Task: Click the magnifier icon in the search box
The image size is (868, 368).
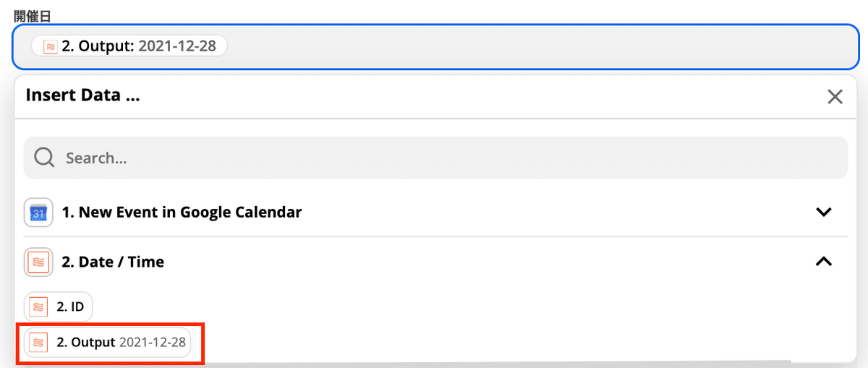Action: pyautogui.click(x=45, y=158)
